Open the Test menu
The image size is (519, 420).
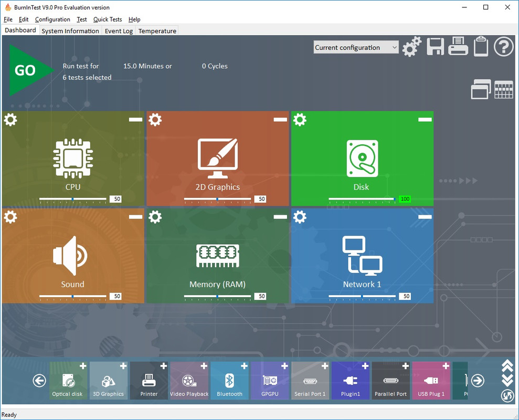pyautogui.click(x=82, y=19)
